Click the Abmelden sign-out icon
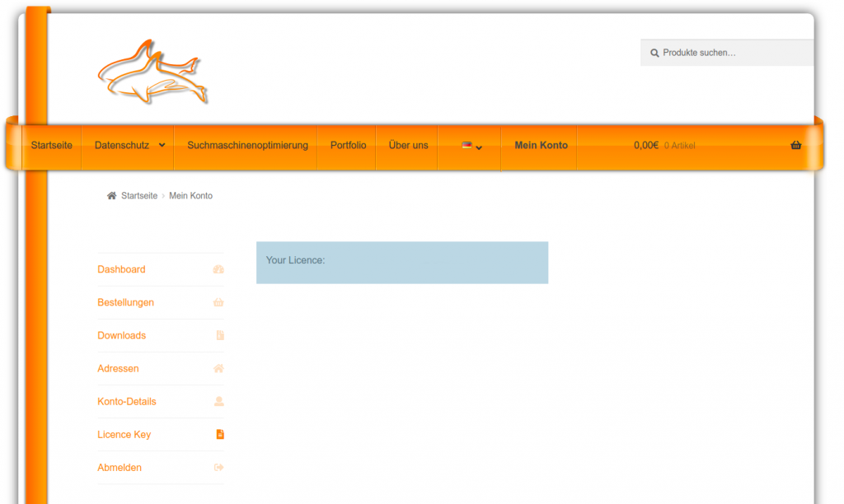The height and width of the screenshot is (504, 844). [218, 467]
